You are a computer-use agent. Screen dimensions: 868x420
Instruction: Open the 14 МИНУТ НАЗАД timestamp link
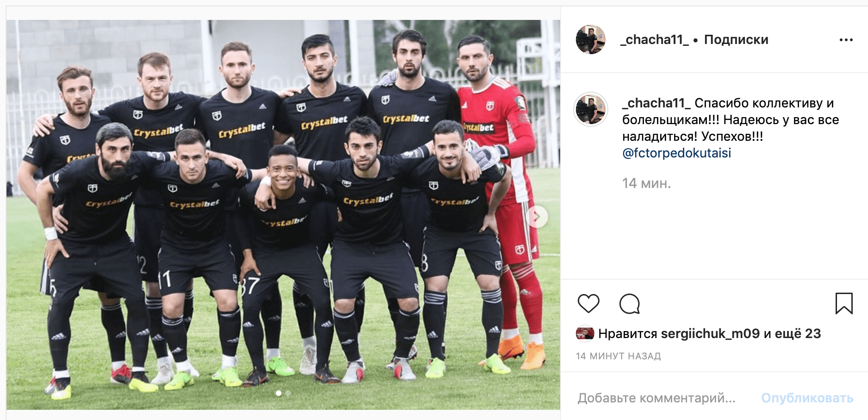(x=618, y=356)
